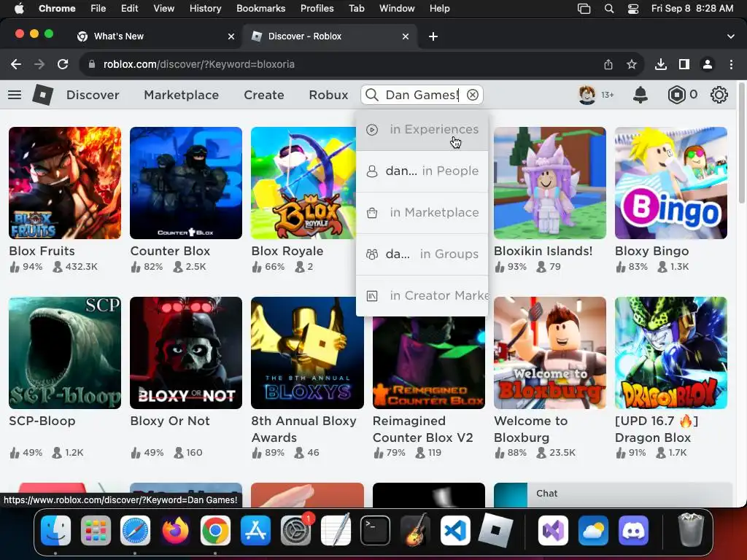Open the App Store from the dock
The height and width of the screenshot is (560, 747).
point(255,531)
